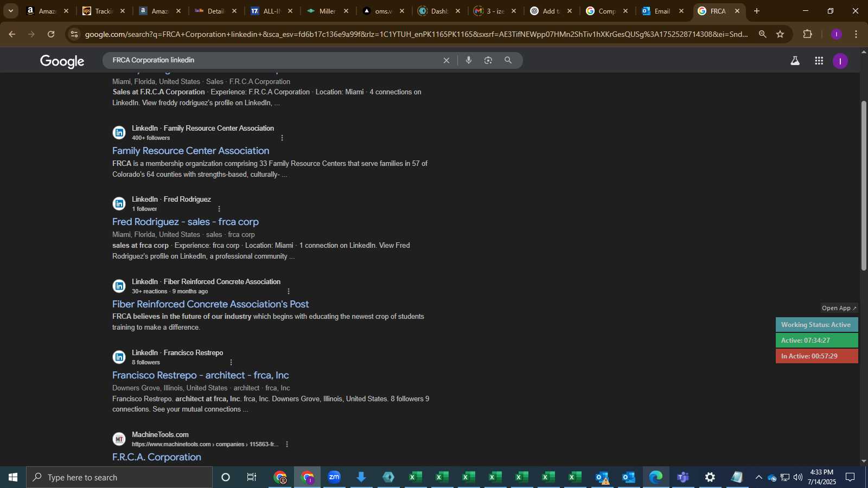
Task: Open Fred Rodriguez - sales - frca corp link
Action: pos(186,222)
